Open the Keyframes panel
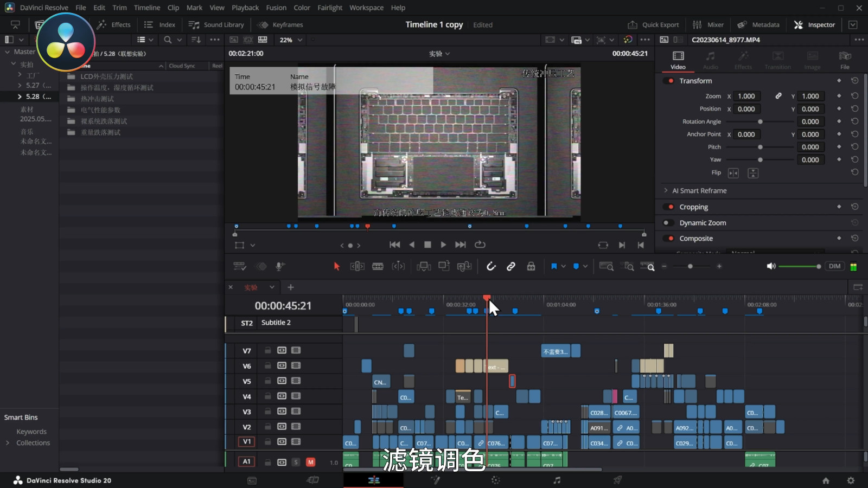 [x=280, y=25]
